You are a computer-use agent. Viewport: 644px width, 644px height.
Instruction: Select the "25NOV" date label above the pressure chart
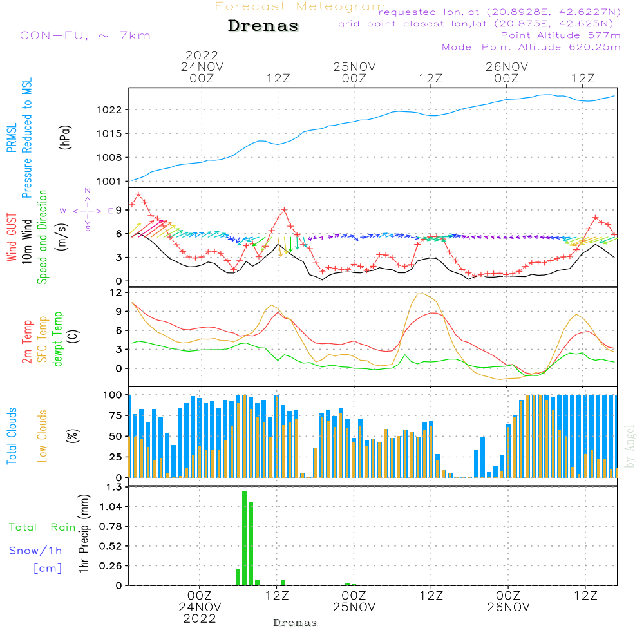click(354, 67)
